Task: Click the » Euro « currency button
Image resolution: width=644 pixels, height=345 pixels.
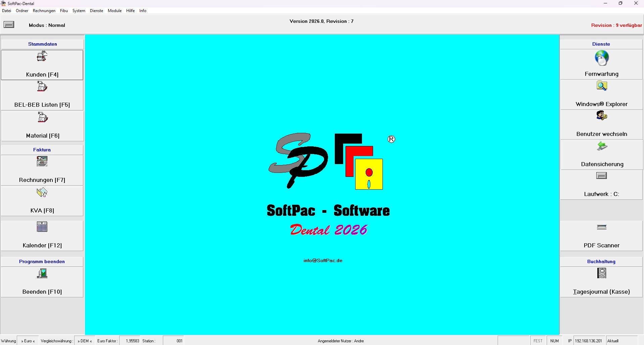Action: pyautogui.click(x=28, y=341)
